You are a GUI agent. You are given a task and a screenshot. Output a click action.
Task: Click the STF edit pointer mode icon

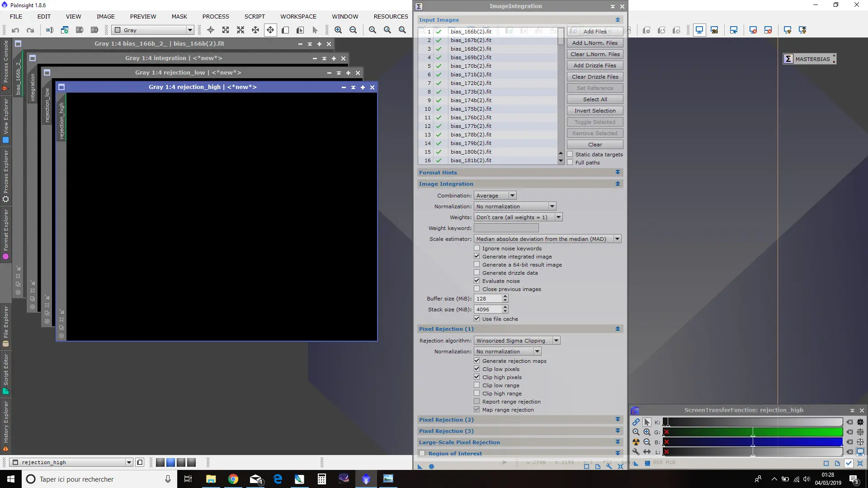point(647,422)
